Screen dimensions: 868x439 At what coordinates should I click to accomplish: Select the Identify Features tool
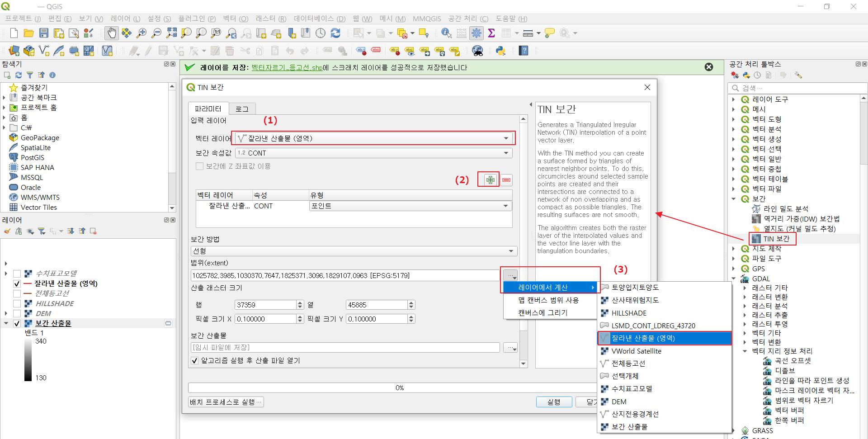[446, 33]
